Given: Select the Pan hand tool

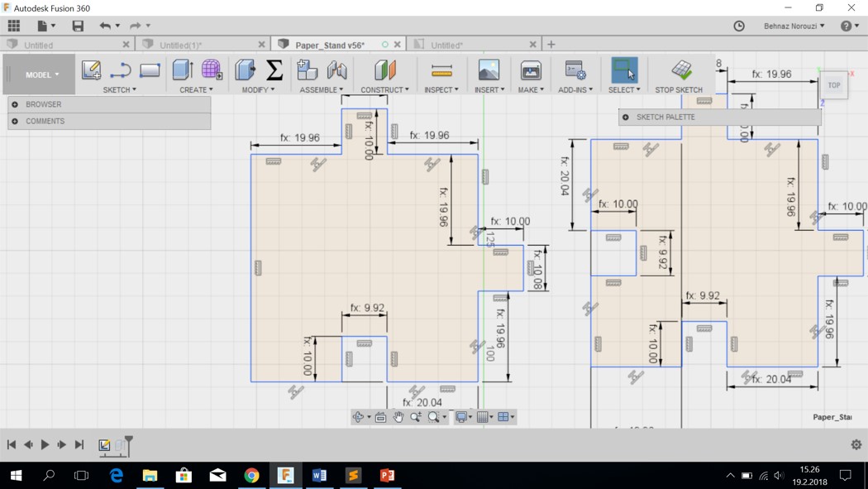Looking at the screenshot, I should [398, 417].
